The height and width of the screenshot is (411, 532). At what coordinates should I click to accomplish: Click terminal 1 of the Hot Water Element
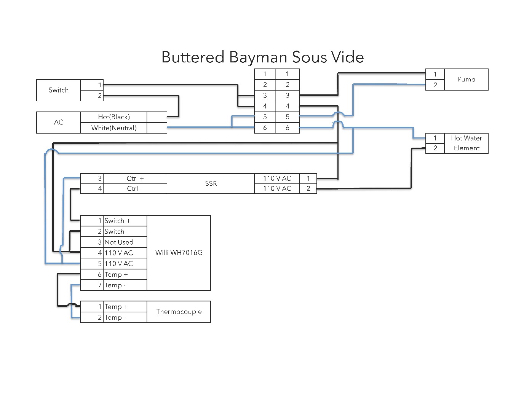point(435,138)
